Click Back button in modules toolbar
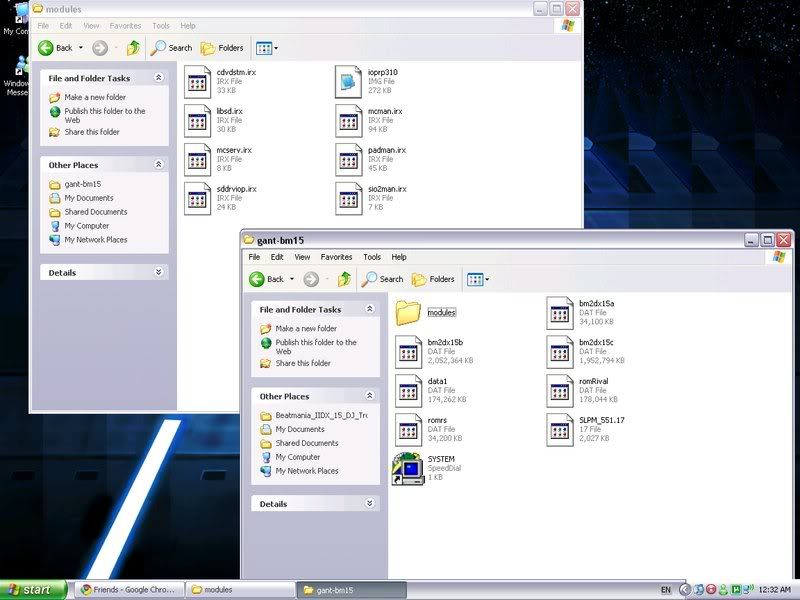 click(56, 48)
